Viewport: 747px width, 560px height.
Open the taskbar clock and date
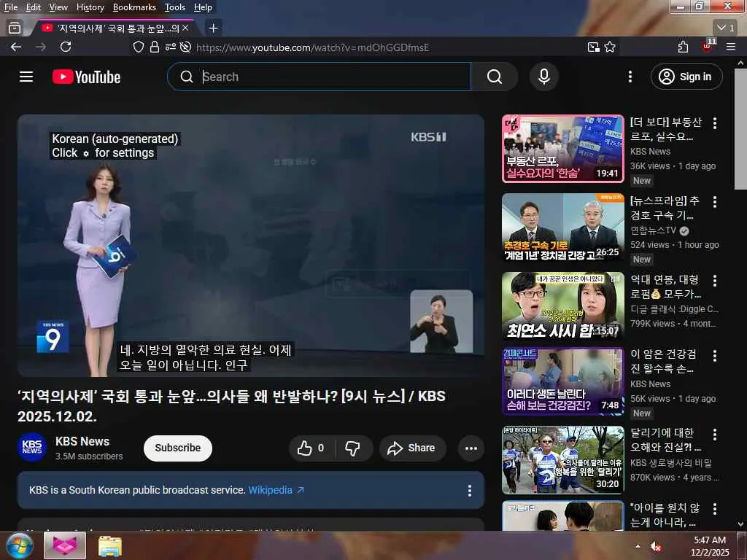click(x=711, y=546)
